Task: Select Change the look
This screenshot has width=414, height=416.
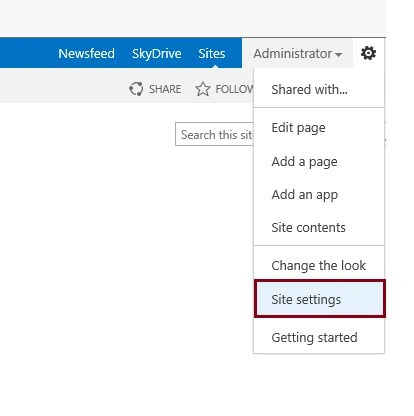Action: pyautogui.click(x=319, y=266)
